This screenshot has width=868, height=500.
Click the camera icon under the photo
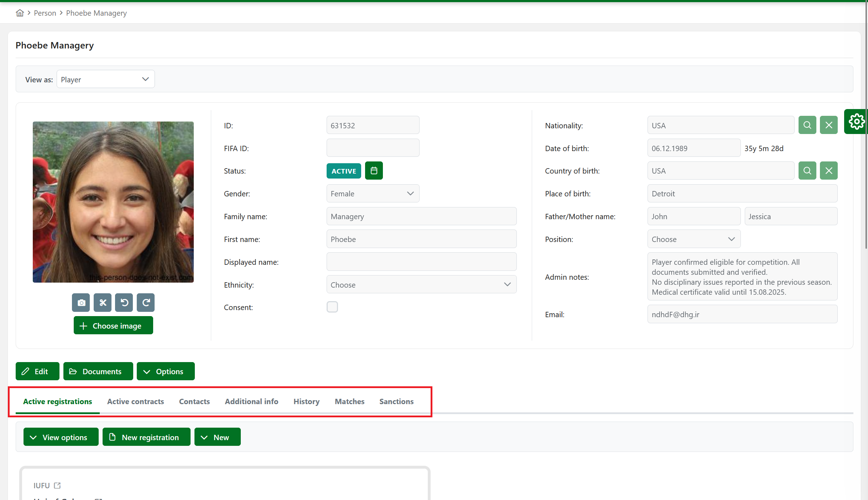pos(81,303)
